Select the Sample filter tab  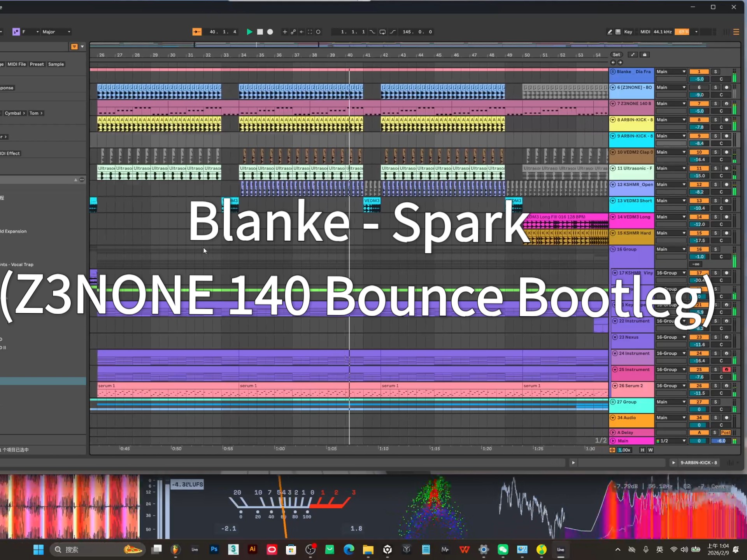(56, 64)
